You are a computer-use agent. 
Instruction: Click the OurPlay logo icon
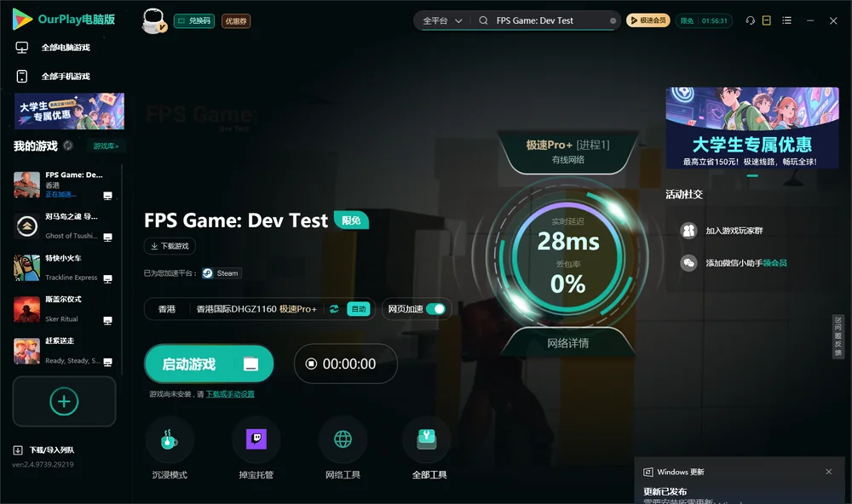[x=22, y=19]
